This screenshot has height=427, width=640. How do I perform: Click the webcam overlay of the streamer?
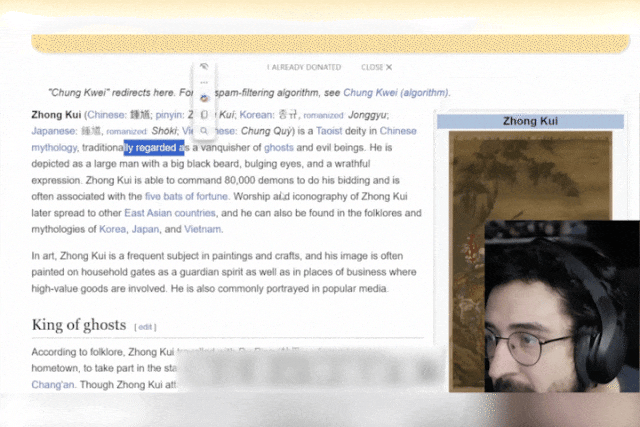[562, 306]
